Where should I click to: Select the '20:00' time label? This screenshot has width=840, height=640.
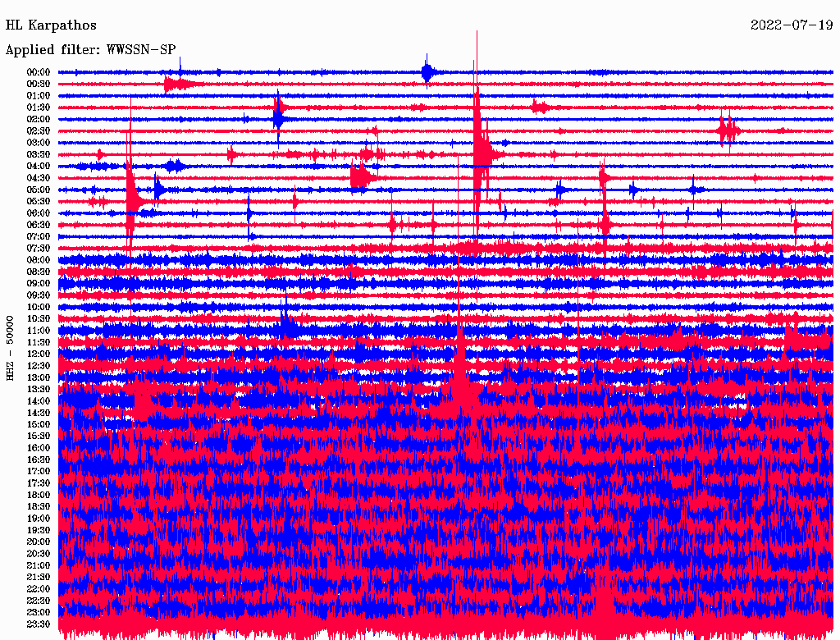[x=39, y=542]
